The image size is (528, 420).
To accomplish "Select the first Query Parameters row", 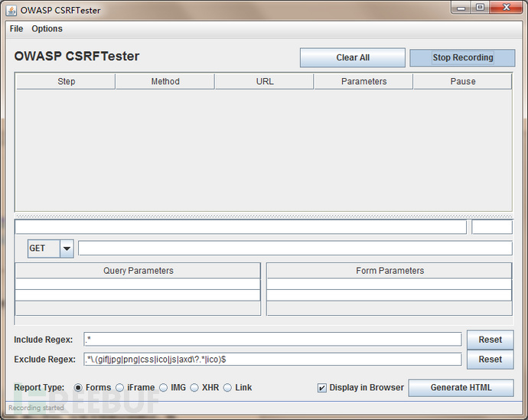I will [x=138, y=284].
